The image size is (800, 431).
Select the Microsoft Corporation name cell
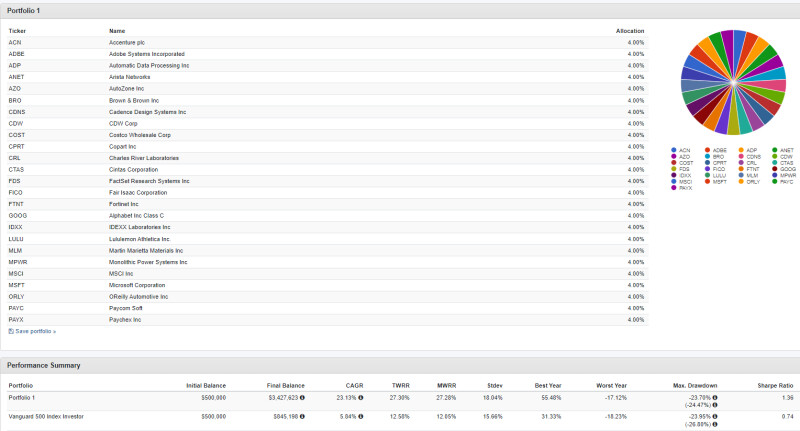pos(137,285)
